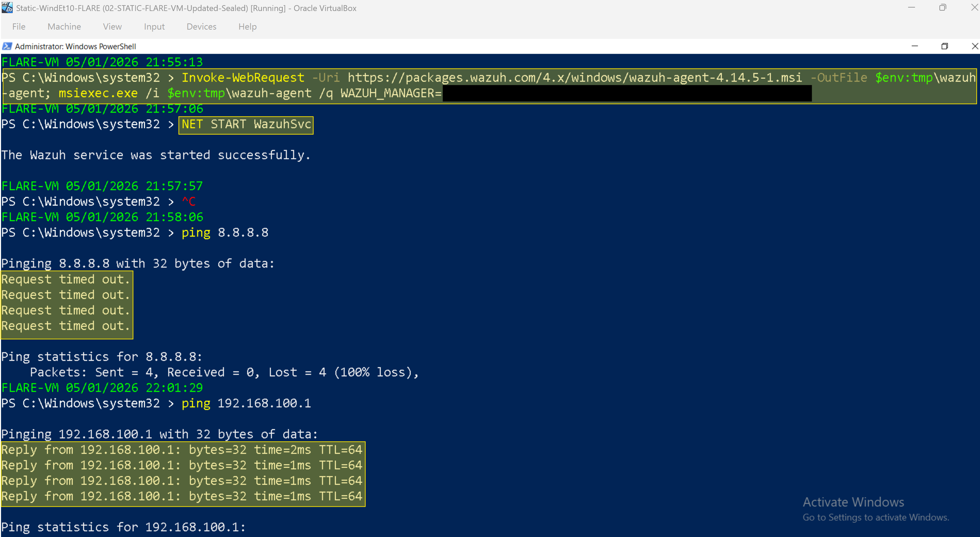Image resolution: width=980 pixels, height=537 pixels.
Task: Click the timestamp 'FLARE-VM 05/01/2026 21:58:06'
Action: point(102,217)
